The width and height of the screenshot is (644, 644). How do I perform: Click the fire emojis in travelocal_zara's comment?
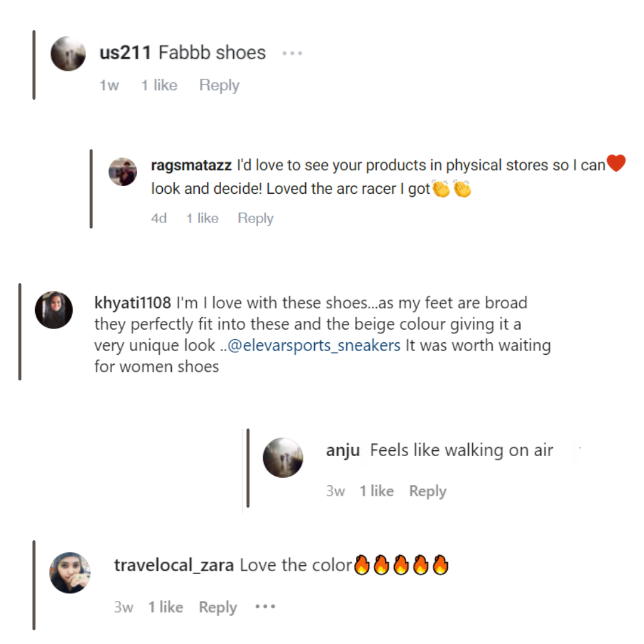click(x=401, y=565)
